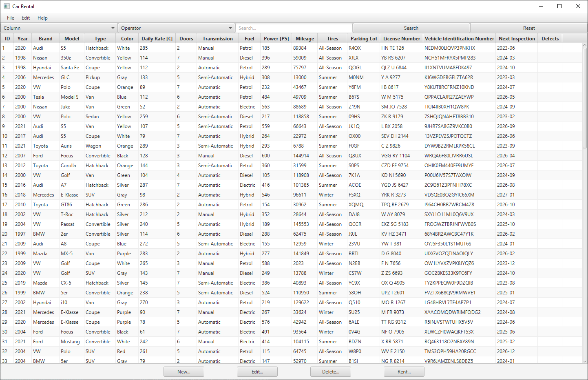Sort by Power [PS] column header
The width and height of the screenshot is (588, 380).
coord(276,39)
